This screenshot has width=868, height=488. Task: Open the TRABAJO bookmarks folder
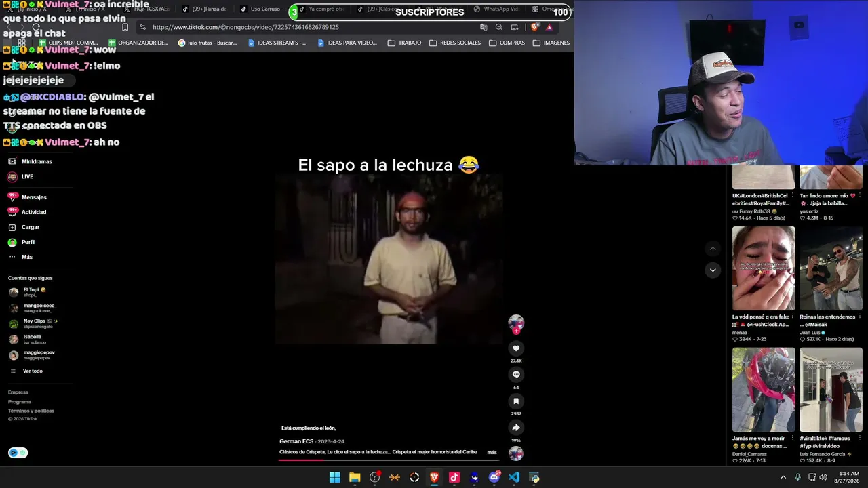405,43
